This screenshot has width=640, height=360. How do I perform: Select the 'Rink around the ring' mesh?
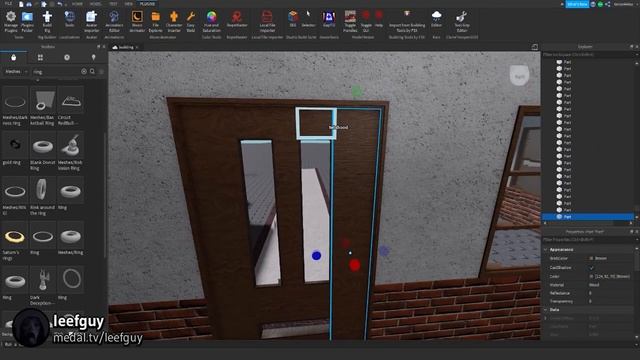pos(42,190)
